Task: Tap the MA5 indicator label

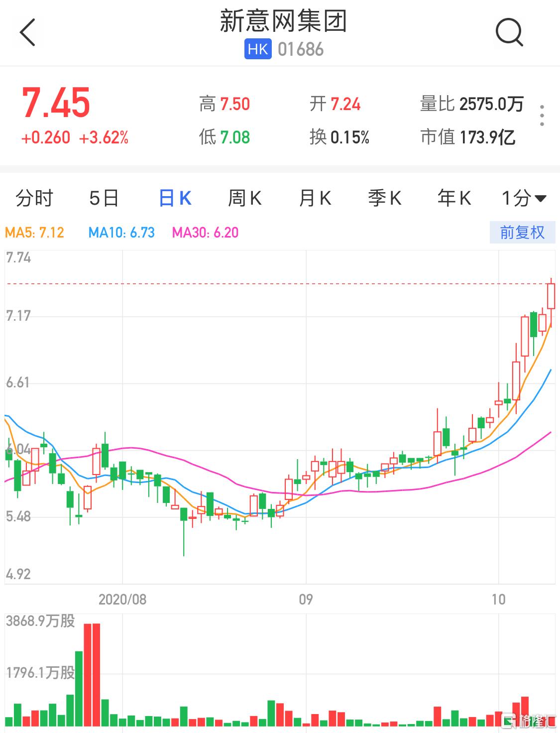Action: (34, 233)
